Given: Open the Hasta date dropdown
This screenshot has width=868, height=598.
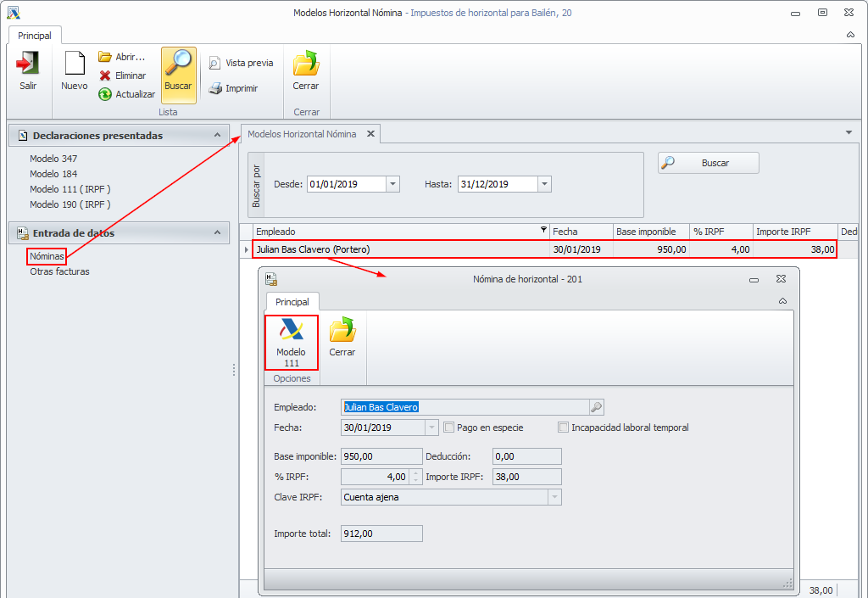Looking at the screenshot, I should (544, 184).
